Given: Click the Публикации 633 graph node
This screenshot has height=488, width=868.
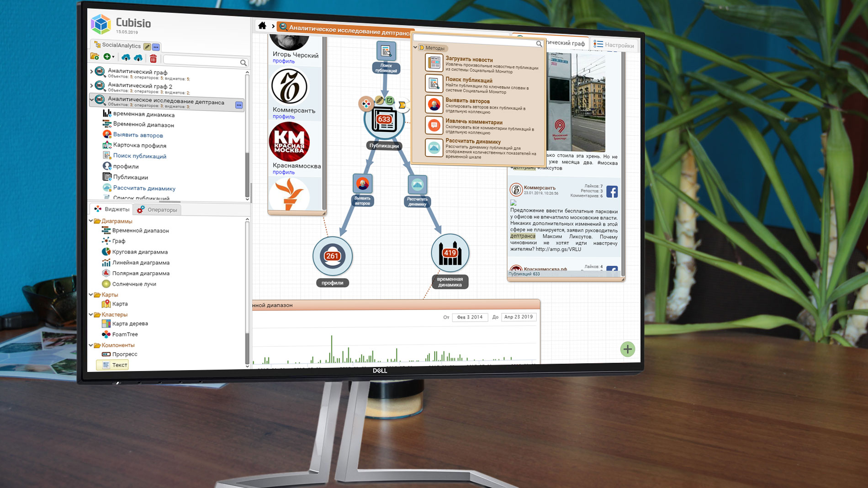Looking at the screenshot, I should click(x=384, y=120).
